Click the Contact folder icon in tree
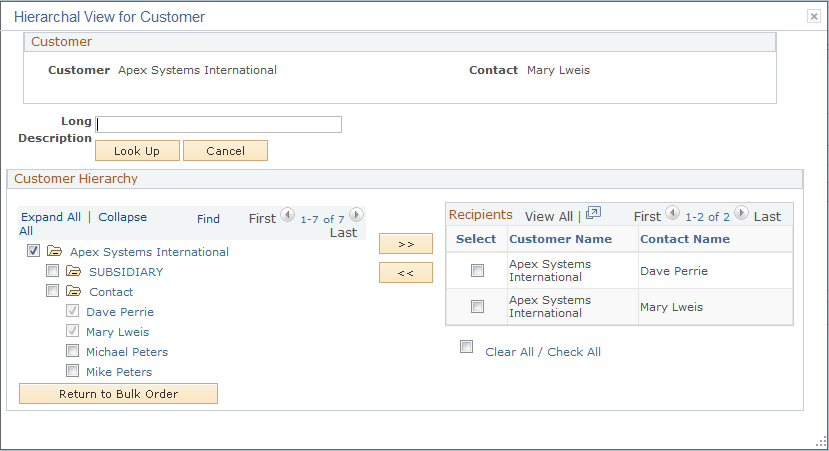The height and width of the screenshot is (451, 829). point(73,292)
